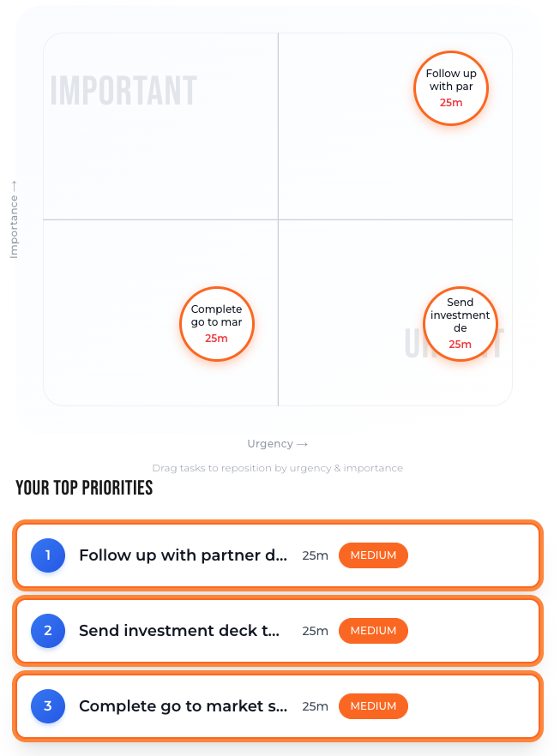
Task: Toggle the MEDIUM pill on 'Send investment deck'
Action: pyautogui.click(x=373, y=631)
